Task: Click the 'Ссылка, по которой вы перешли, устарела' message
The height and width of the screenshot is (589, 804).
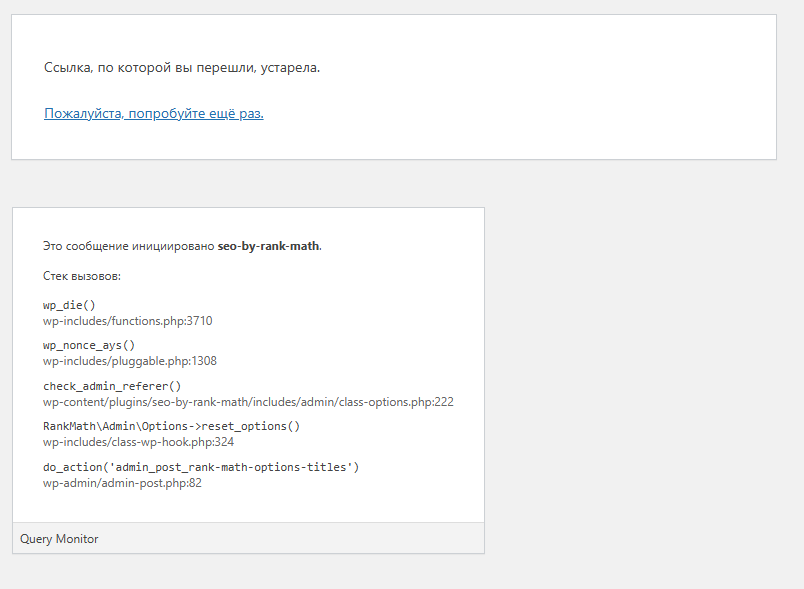Action: pos(181,68)
